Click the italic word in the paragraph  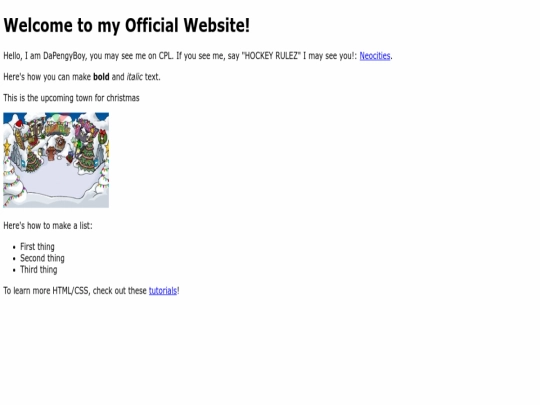134,77
